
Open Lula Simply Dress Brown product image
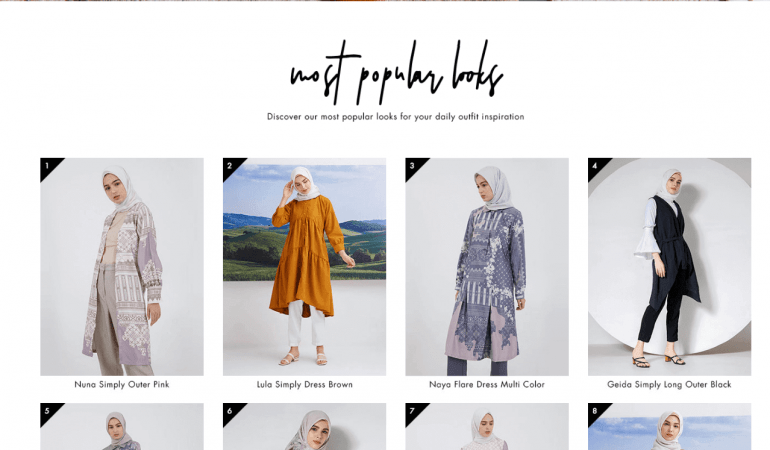coord(304,267)
